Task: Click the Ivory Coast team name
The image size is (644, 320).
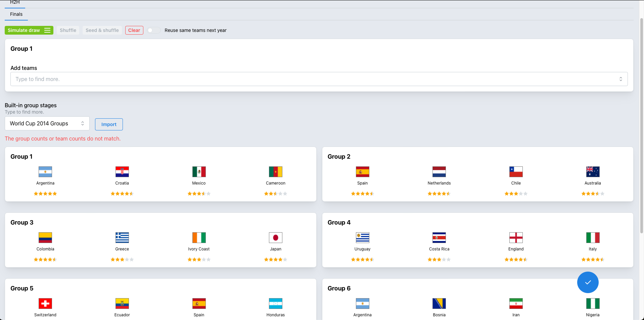Action: pyautogui.click(x=199, y=249)
